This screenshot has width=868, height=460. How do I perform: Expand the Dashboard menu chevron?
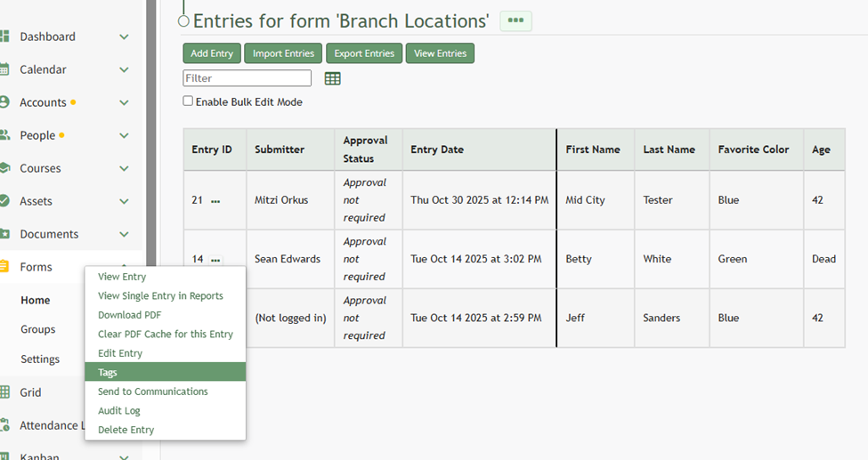click(x=124, y=36)
